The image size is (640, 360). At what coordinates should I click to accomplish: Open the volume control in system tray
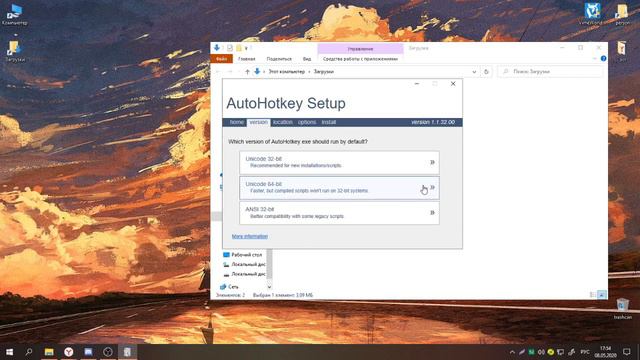coord(541,352)
